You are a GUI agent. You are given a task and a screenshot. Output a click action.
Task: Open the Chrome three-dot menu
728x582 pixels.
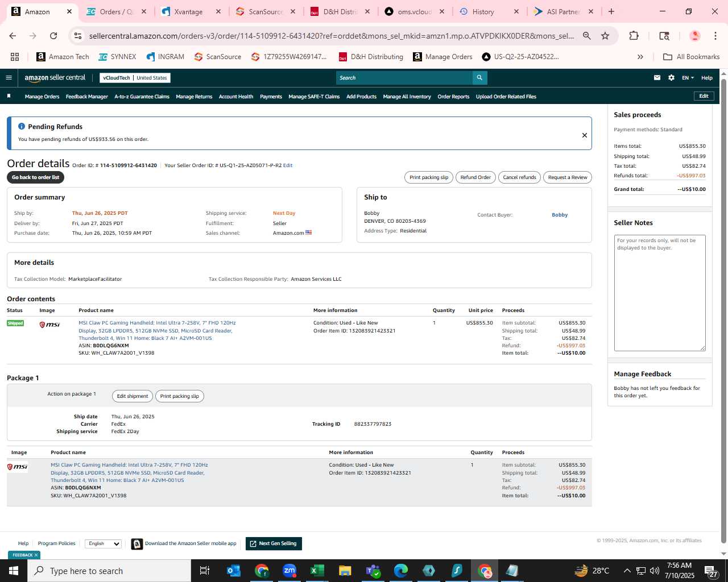[715, 36]
